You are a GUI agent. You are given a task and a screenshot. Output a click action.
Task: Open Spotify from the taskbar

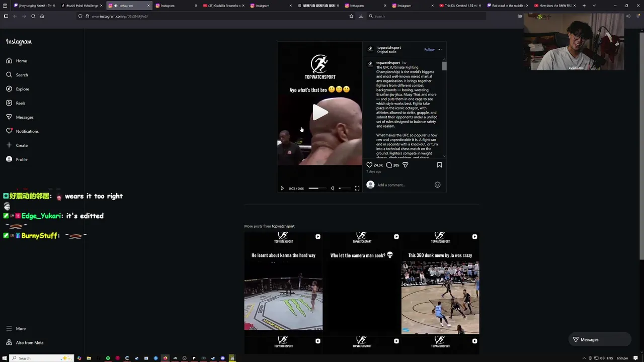coord(108,358)
